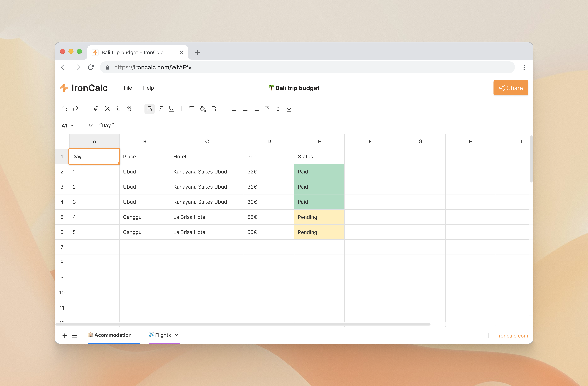Set vertical alignment to bottom

(289, 109)
